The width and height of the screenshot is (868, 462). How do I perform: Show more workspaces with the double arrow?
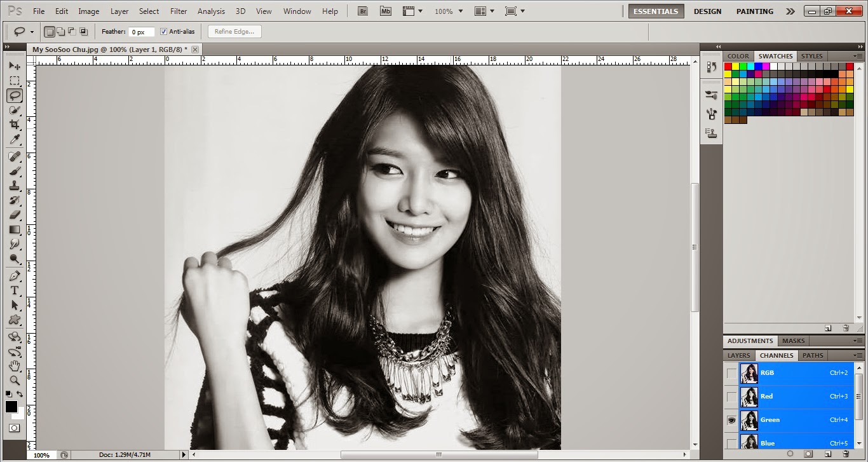[x=790, y=11]
